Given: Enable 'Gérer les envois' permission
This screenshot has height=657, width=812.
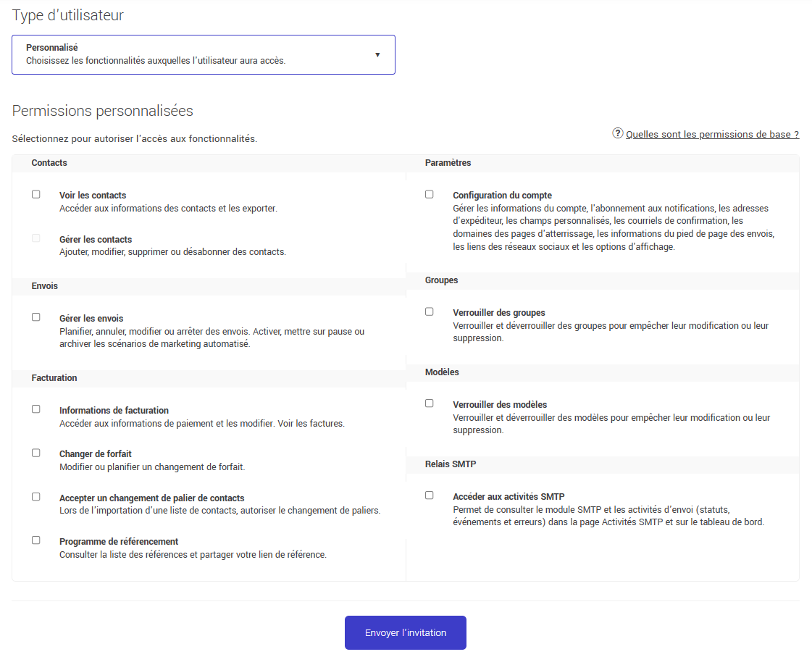Looking at the screenshot, I should [35, 317].
